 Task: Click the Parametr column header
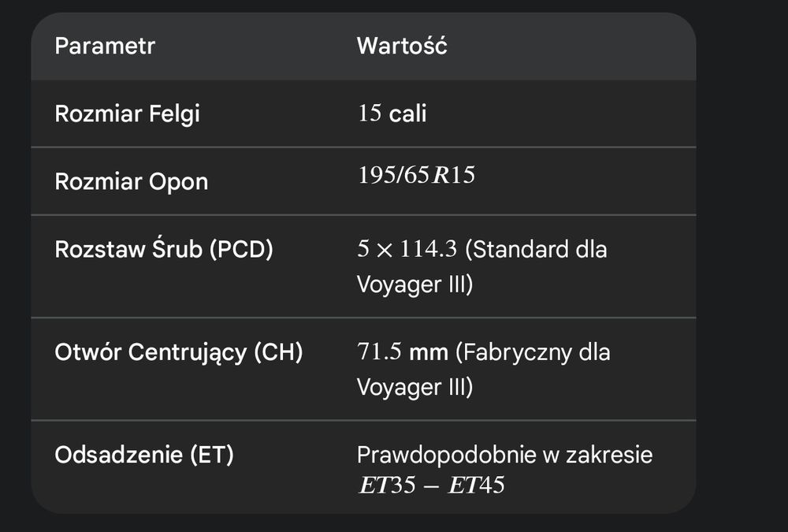(105, 46)
